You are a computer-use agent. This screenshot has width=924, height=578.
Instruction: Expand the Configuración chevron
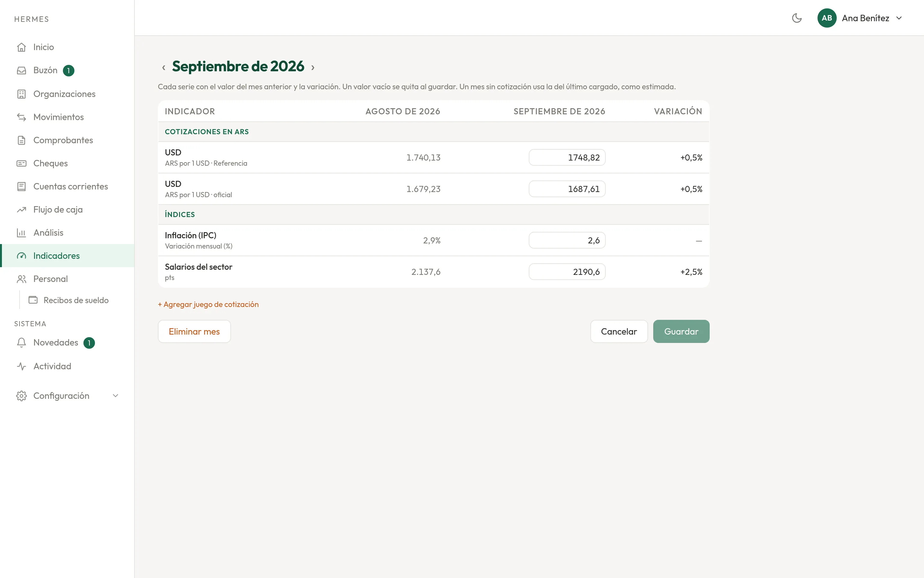(115, 396)
